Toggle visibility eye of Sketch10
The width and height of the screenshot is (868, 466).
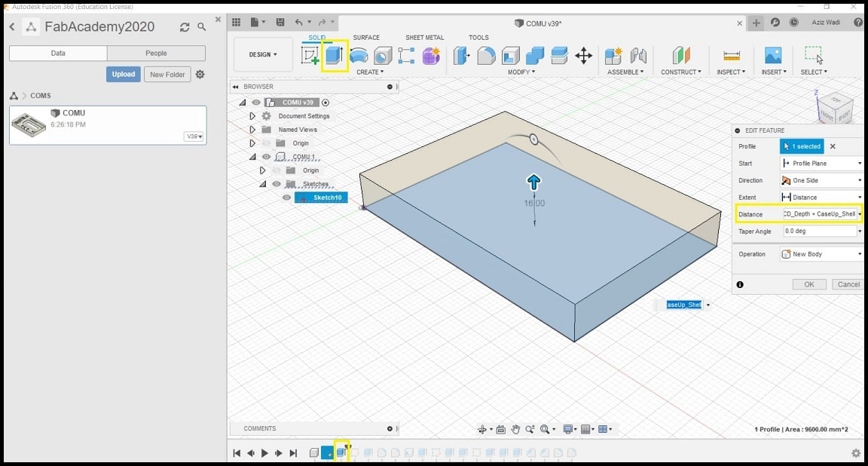287,198
